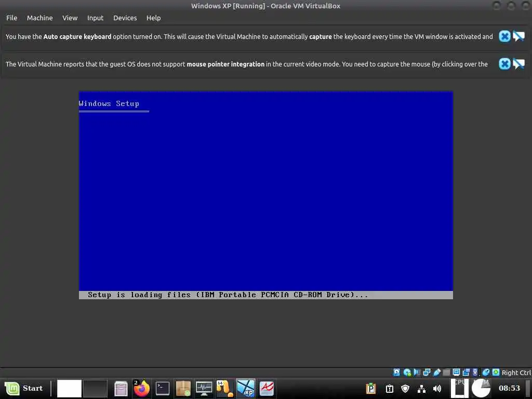Open the shield security tray icon
Viewport: 532px width, 399px height.
point(405,389)
